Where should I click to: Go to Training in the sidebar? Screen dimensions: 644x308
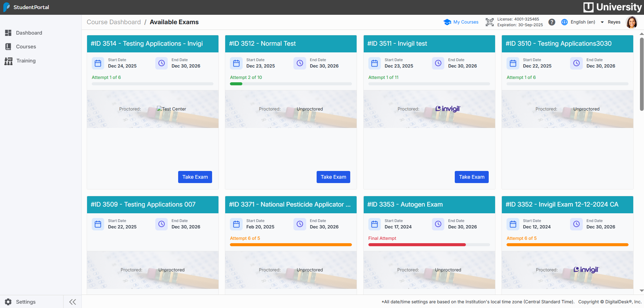click(x=26, y=61)
